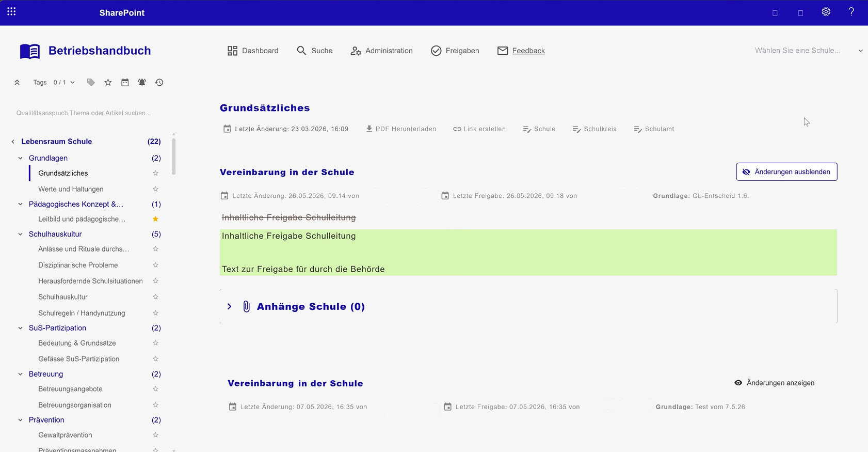Open the Feedback link
Viewport: 868px width, 452px height.
521,51
